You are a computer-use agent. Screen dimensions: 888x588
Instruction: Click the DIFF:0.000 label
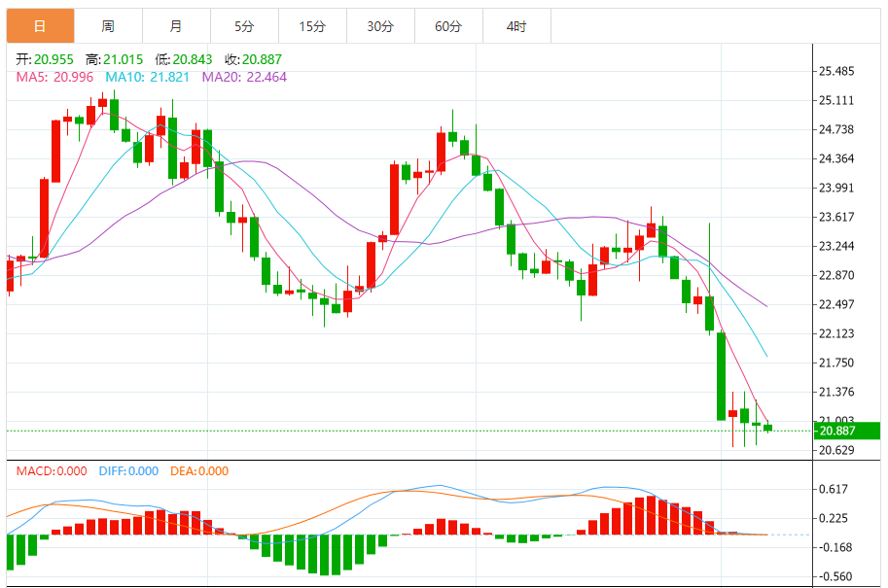tap(128, 471)
